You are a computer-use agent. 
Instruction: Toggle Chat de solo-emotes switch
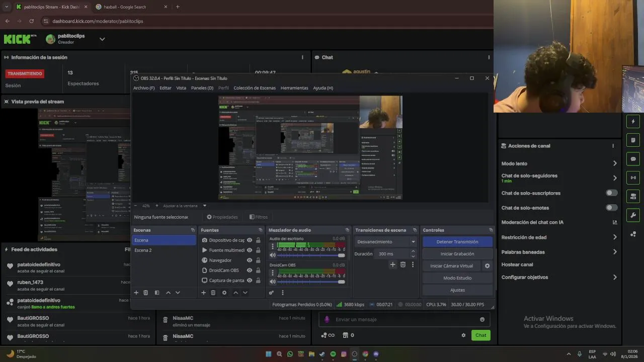pos(612,208)
